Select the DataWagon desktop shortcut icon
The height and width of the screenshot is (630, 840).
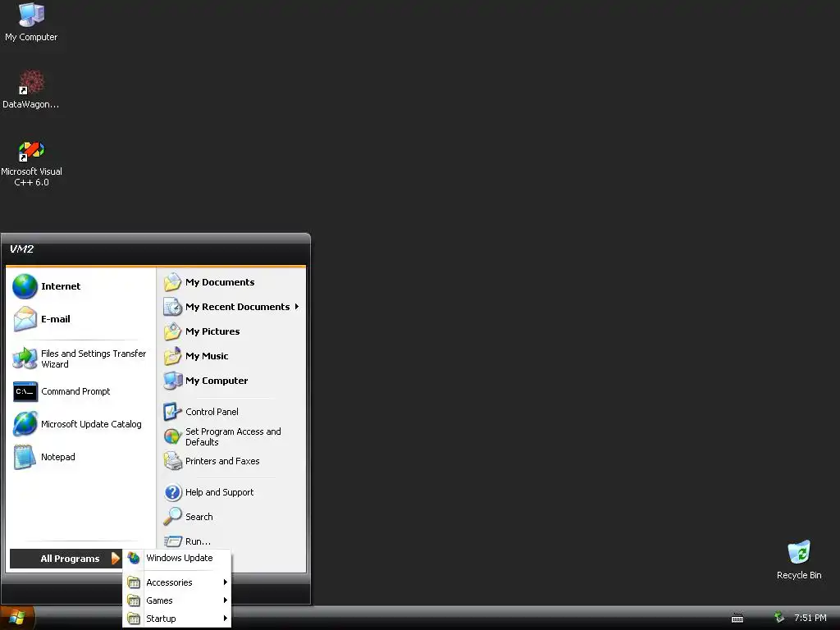click(31, 89)
